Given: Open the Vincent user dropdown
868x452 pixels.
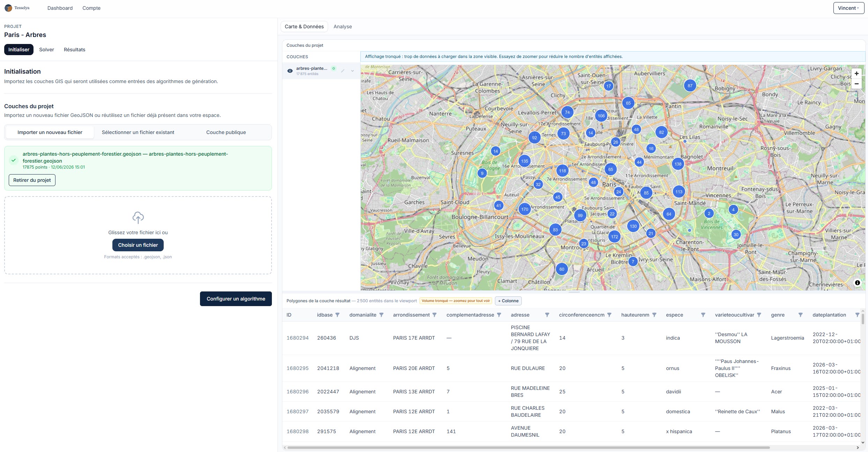Looking at the screenshot, I should coord(849,8).
